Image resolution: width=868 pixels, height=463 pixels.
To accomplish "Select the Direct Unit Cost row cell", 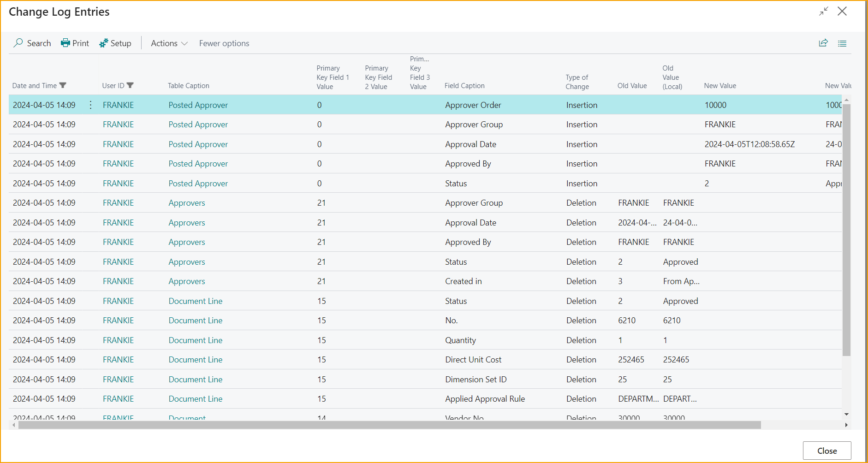I will [473, 360].
